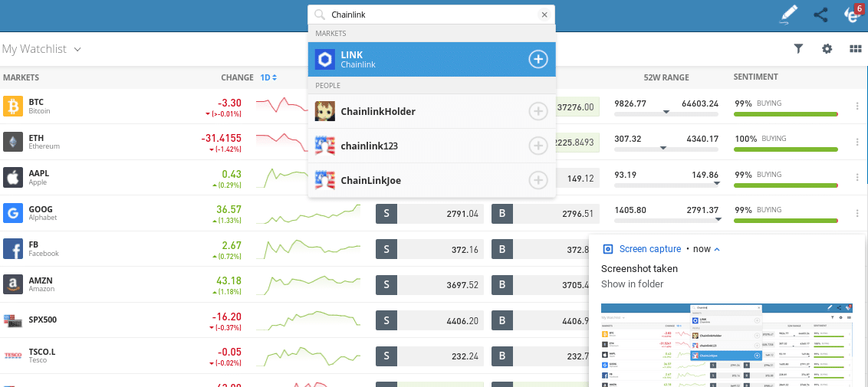868x387 pixels.
Task: Click the Apple logo icon
Action: click(x=13, y=178)
